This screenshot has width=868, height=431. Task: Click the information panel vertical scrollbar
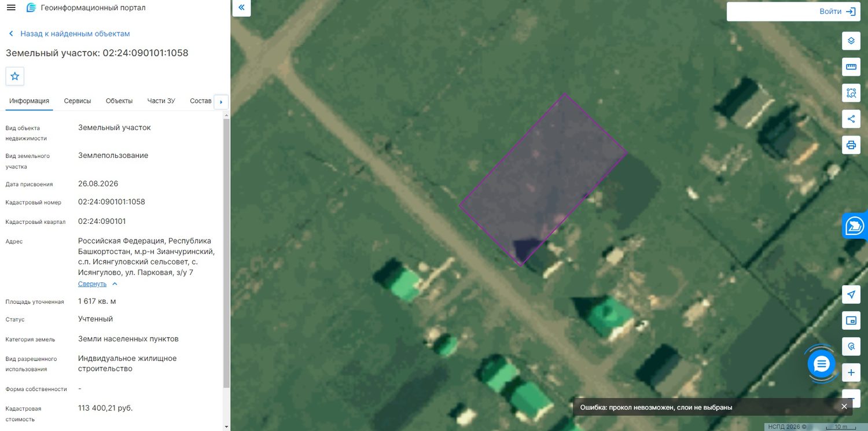[x=226, y=252]
